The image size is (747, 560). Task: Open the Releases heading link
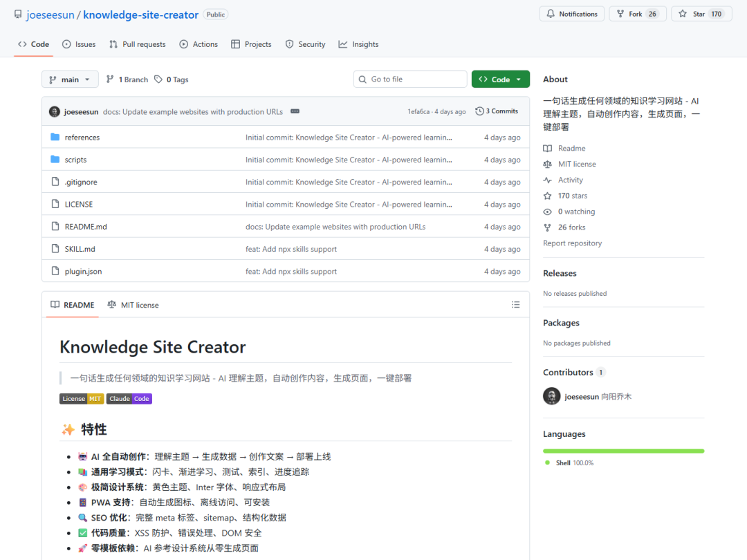tap(560, 273)
